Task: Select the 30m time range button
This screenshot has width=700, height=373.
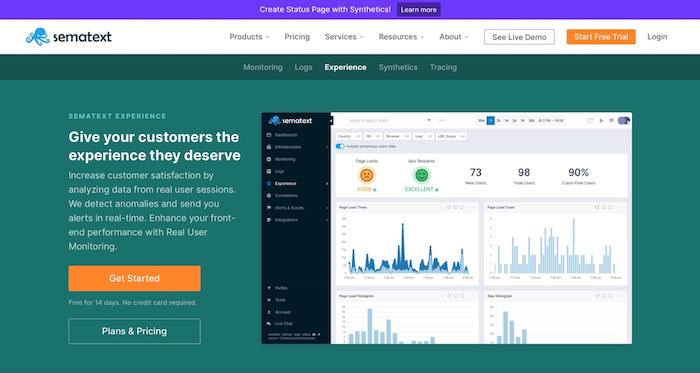Action: click(481, 120)
